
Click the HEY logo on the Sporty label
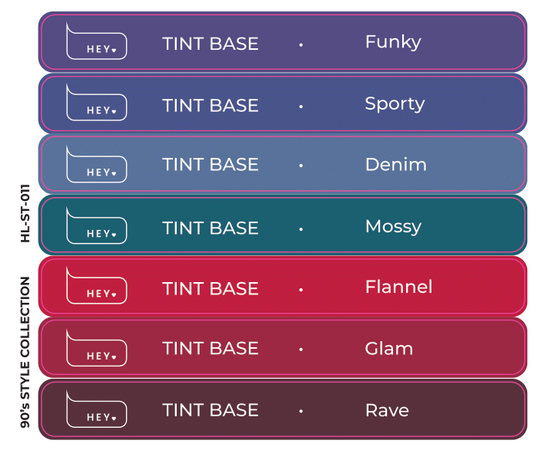pyautogui.click(x=96, y=103)
